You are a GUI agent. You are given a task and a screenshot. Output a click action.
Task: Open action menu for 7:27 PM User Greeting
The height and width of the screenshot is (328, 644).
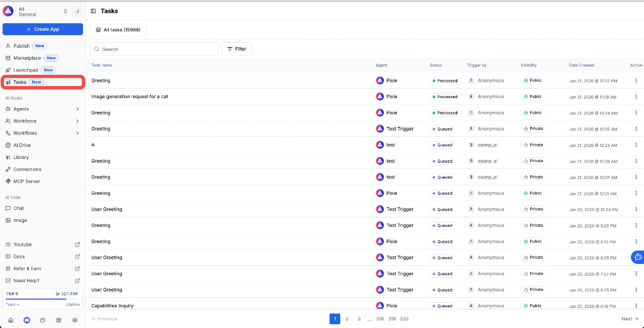pos(636,273)
